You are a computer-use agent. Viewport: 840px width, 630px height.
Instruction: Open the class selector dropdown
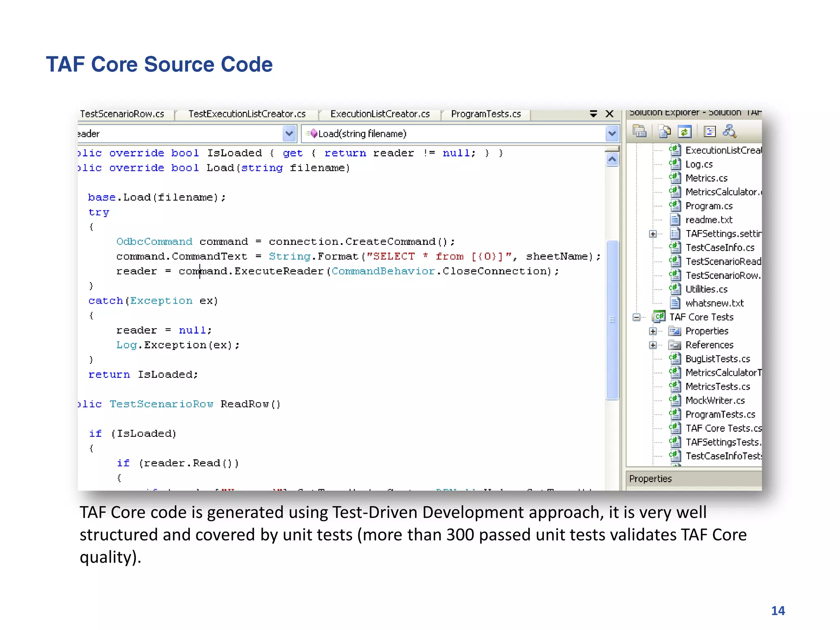289,133
